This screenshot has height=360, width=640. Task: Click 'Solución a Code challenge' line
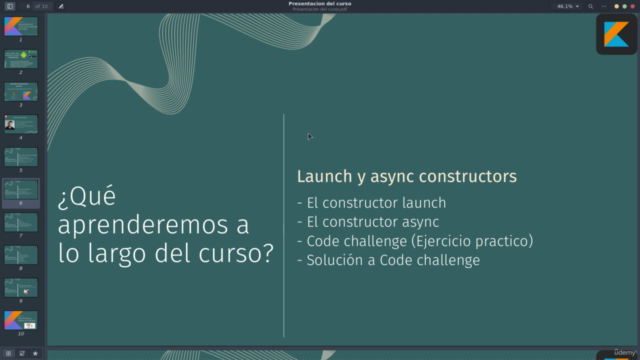388,260
